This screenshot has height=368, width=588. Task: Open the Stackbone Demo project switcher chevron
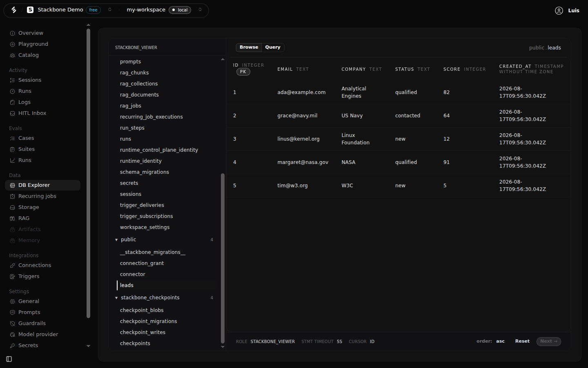click(110, 10)
